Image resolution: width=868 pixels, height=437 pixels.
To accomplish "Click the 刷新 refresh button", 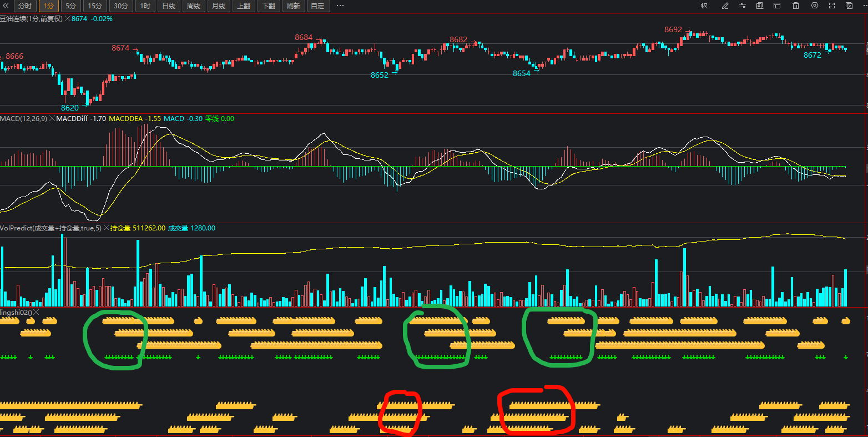I will (x=293, y=6).
